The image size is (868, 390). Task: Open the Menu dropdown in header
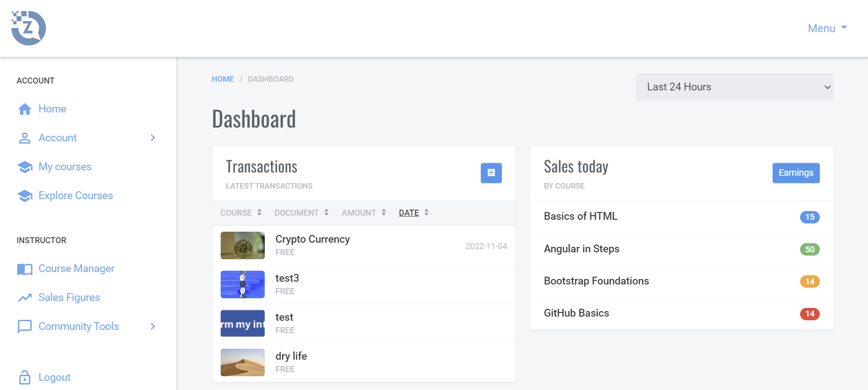(x=827, y=28)
